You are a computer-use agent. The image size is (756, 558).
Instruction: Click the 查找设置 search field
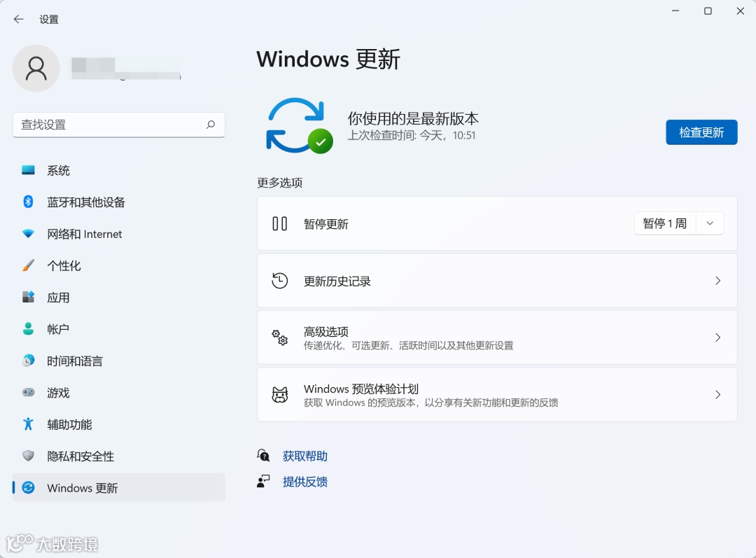tap(118, 125)
